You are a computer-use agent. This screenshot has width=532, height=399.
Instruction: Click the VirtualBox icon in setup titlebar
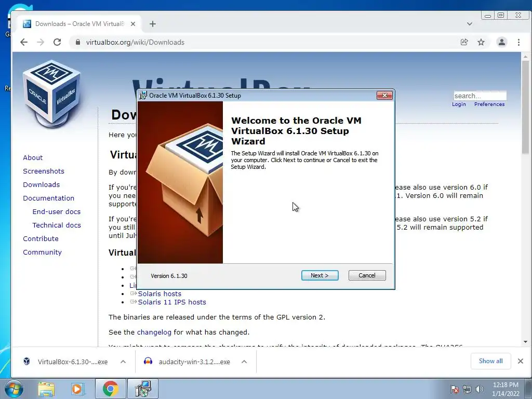coord(143,96)
